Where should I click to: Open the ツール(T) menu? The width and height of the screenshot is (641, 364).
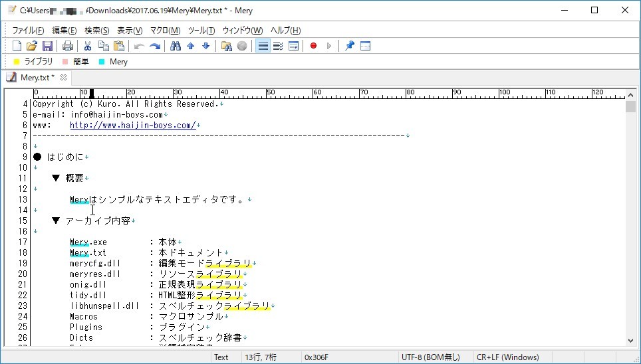click(201, 31)
